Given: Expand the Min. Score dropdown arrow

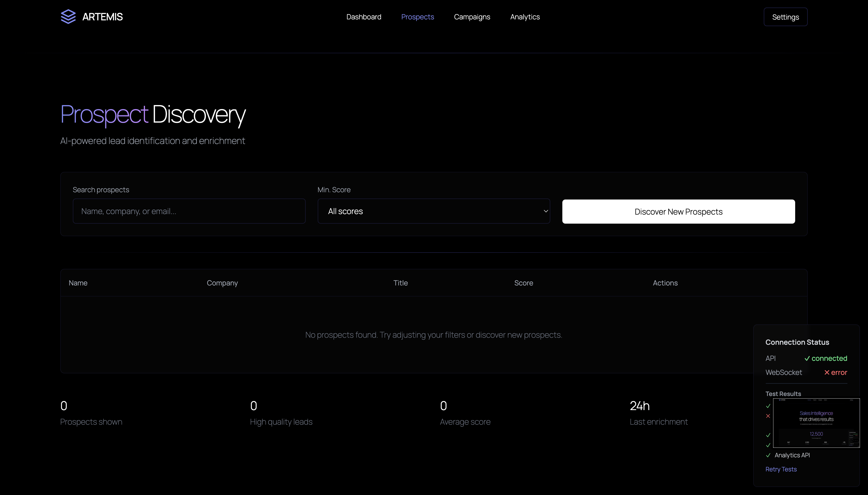Looking at the screenshot, I should click(x=546, y=211).
